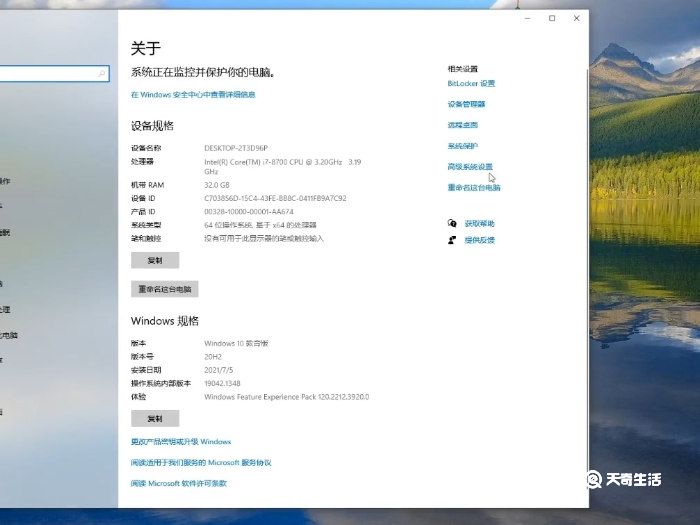Open change product key or upgrade Windows link
Image resolution: width=700 pixels, height=525 pixels.
click(181, 442)
